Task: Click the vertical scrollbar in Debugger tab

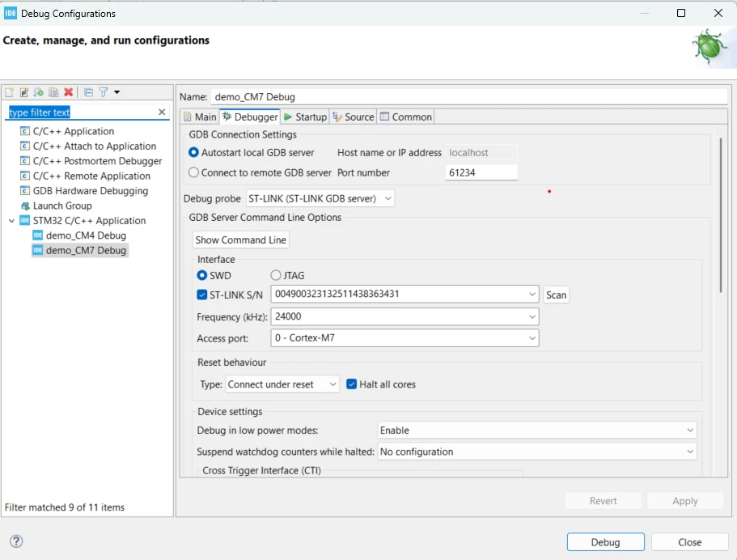Action: 720,215
